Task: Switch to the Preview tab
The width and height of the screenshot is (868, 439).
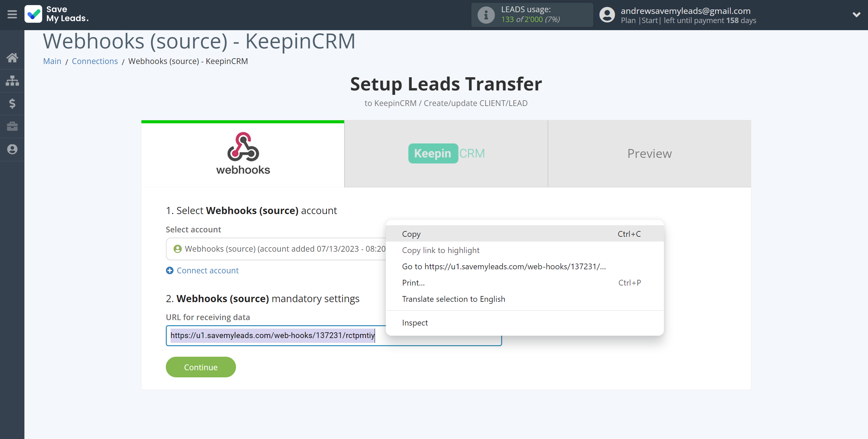Action: tap(649, 153)
